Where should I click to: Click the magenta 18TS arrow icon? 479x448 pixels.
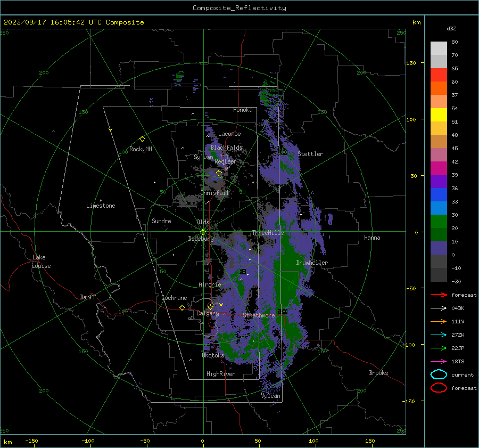[439, 362]
